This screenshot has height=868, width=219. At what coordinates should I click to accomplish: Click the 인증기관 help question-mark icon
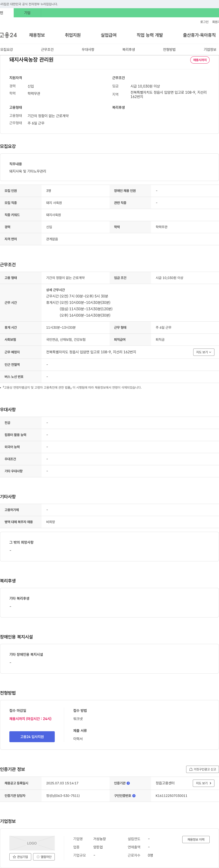[128, 783]
